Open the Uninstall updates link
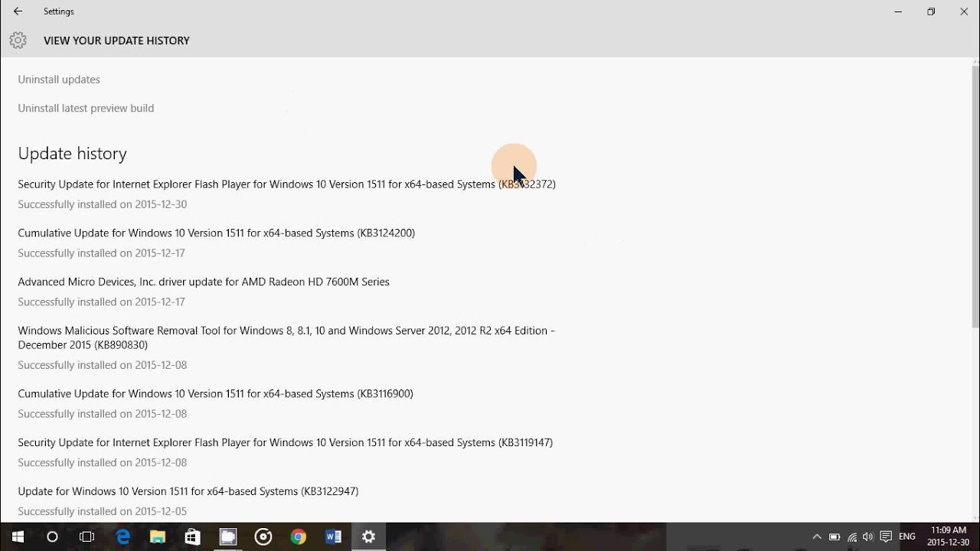 [x=59, y=80]
